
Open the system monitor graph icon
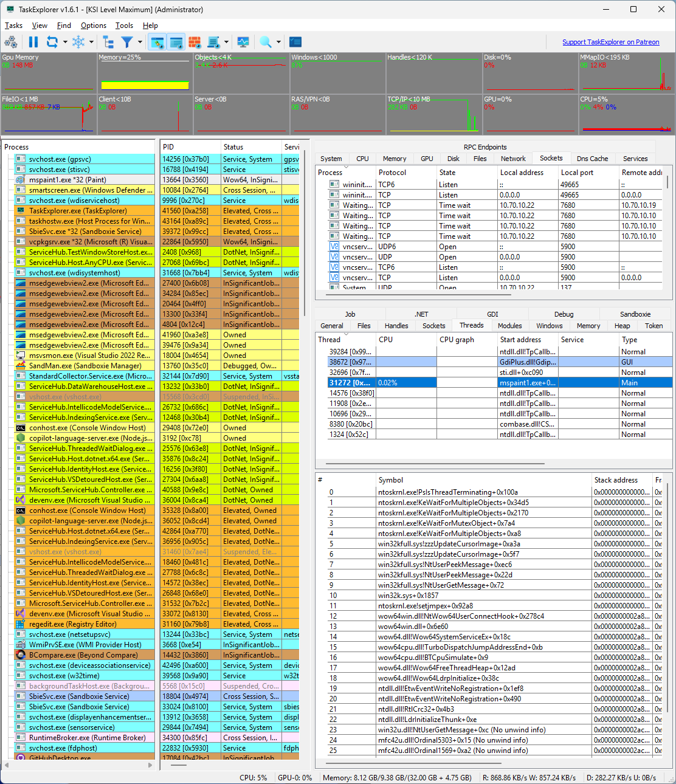coord(243,42)
